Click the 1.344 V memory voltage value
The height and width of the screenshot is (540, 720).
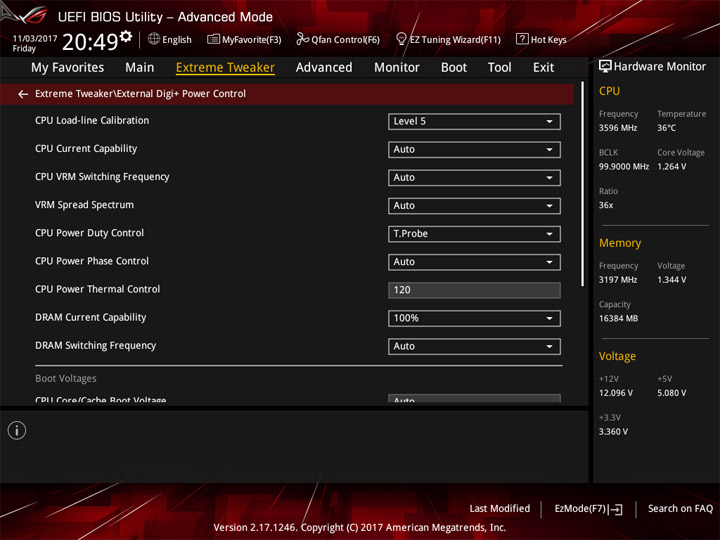(x=671, y=280)
